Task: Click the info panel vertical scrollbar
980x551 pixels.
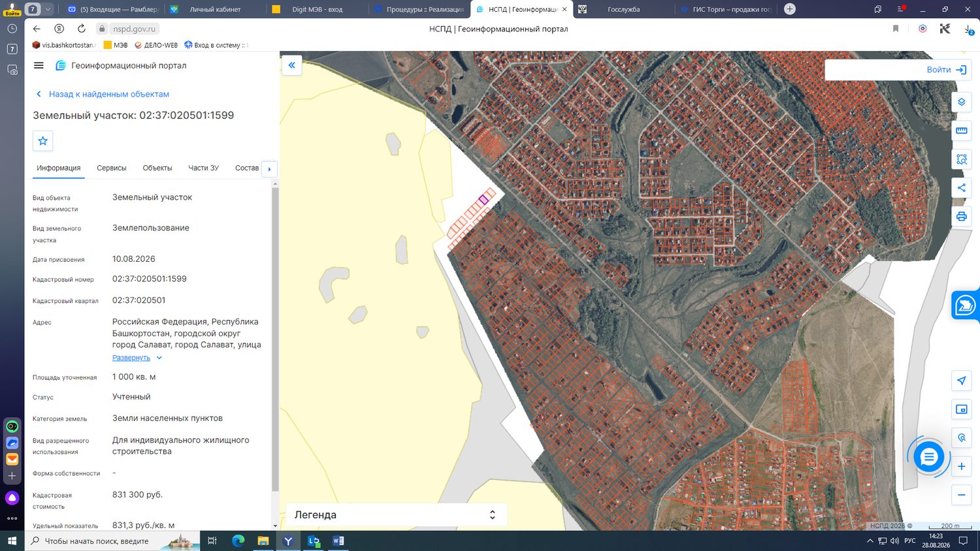Action: (x=275, y=339)
